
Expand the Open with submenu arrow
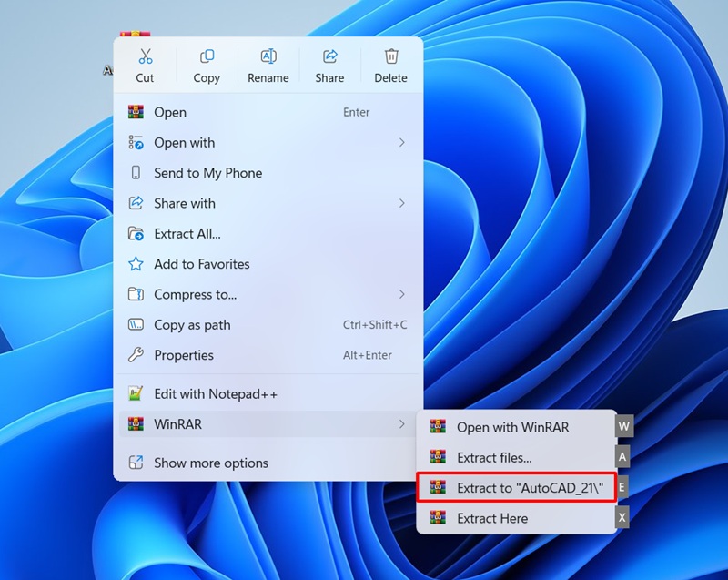(x=401, y=143)
